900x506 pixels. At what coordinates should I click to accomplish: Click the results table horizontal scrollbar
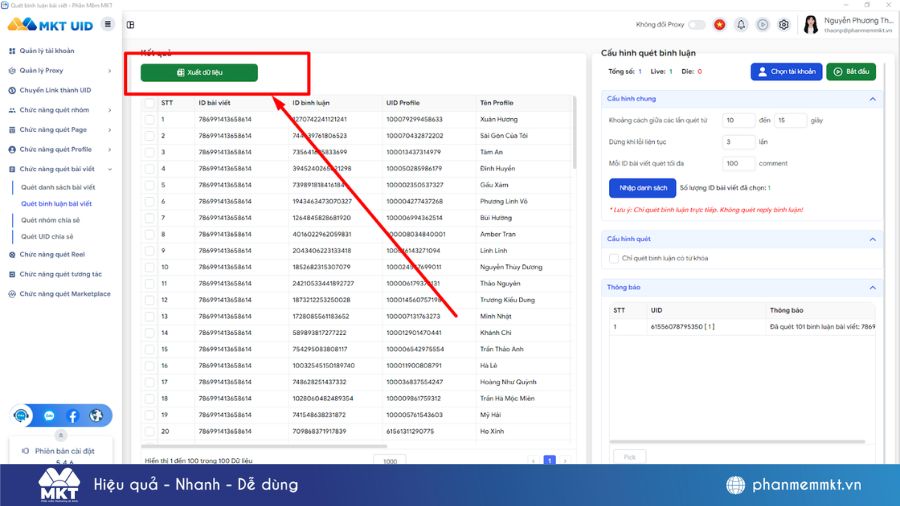pyautogui.click(x=264, y=446)
